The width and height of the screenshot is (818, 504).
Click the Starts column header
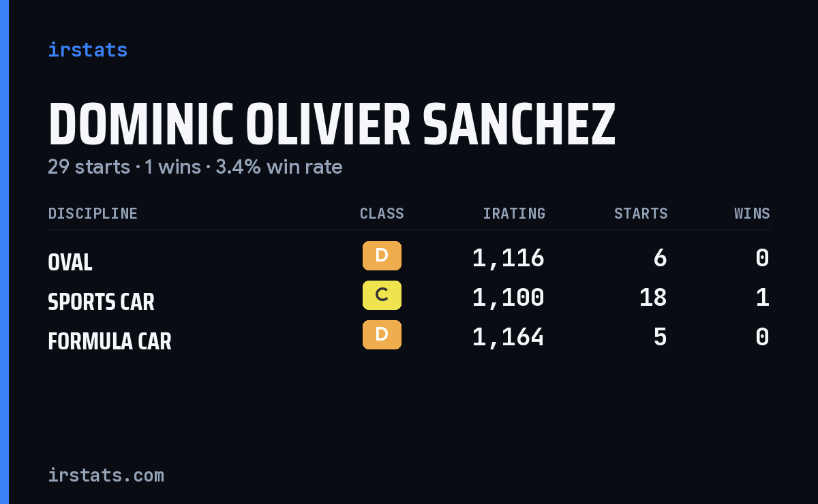click(641, 213)
